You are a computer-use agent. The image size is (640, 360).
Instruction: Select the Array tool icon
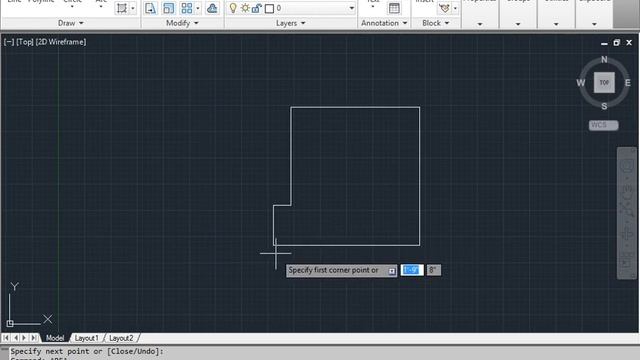(x=187, y=8)
